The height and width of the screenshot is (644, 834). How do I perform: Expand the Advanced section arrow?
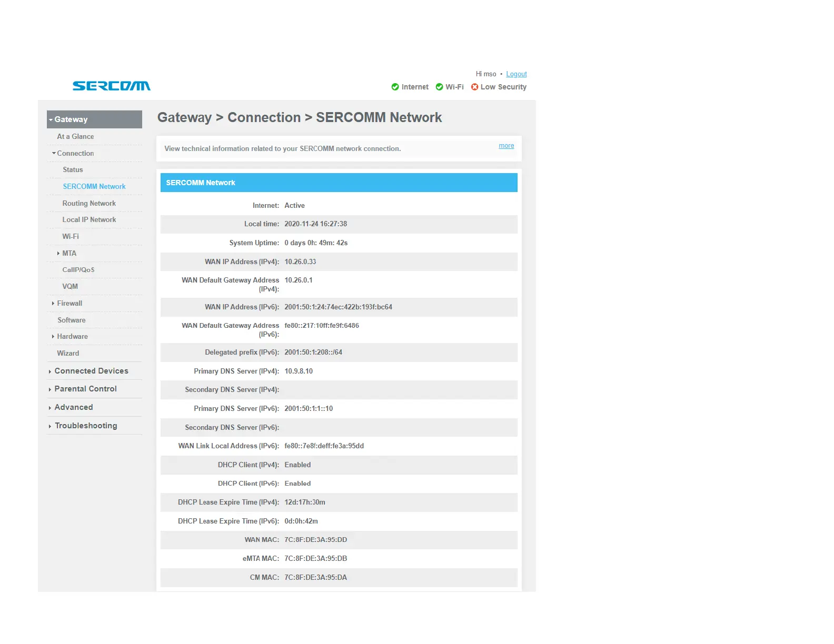(49, 408)
